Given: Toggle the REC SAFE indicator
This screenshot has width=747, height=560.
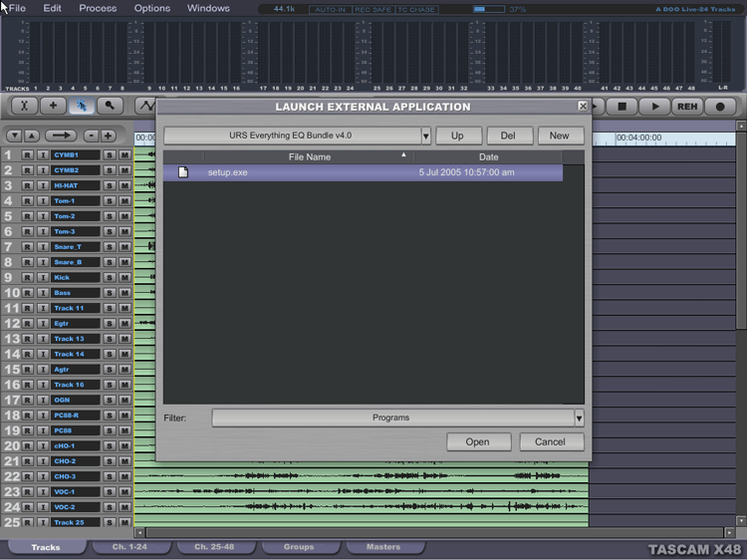Looking at the screenshot, I should [373, 10].
